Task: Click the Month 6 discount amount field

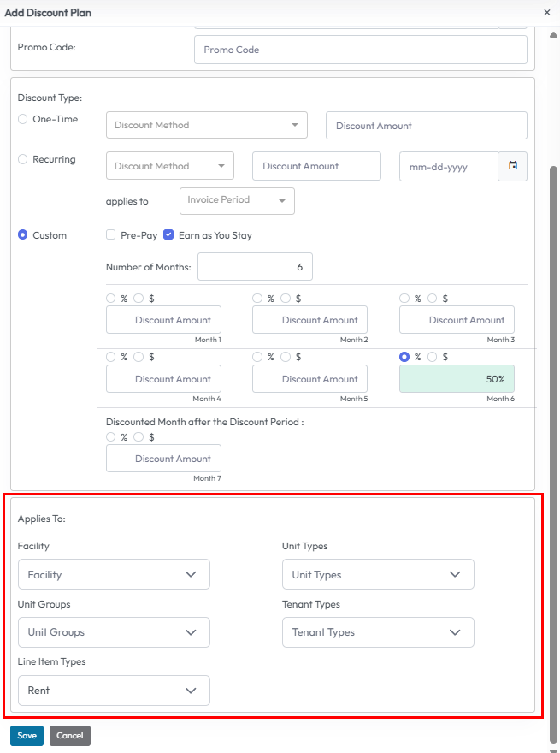Action: 457,379
